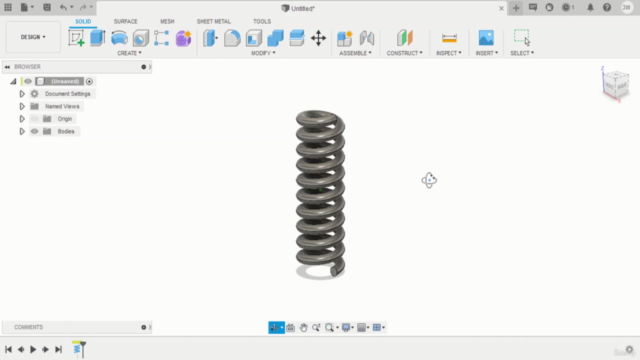The height and width of the screenshot is (360, 640).
Task: Open the DESIGN workspace dropdown
Action: click(33, 37)
